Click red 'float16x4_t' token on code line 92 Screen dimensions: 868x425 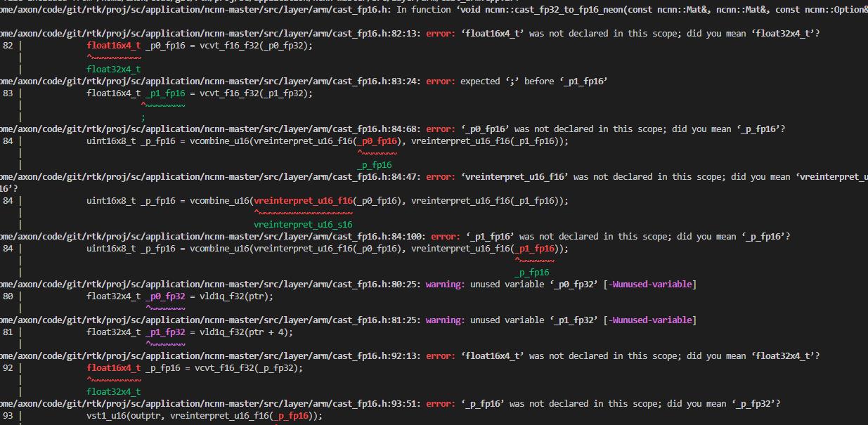point(114,367)
